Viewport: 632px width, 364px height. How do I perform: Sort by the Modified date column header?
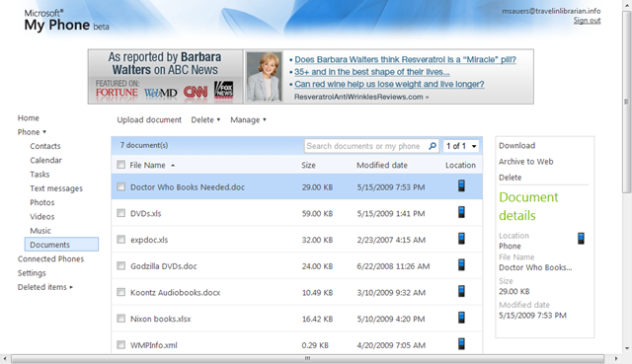(x=382, y=165)
